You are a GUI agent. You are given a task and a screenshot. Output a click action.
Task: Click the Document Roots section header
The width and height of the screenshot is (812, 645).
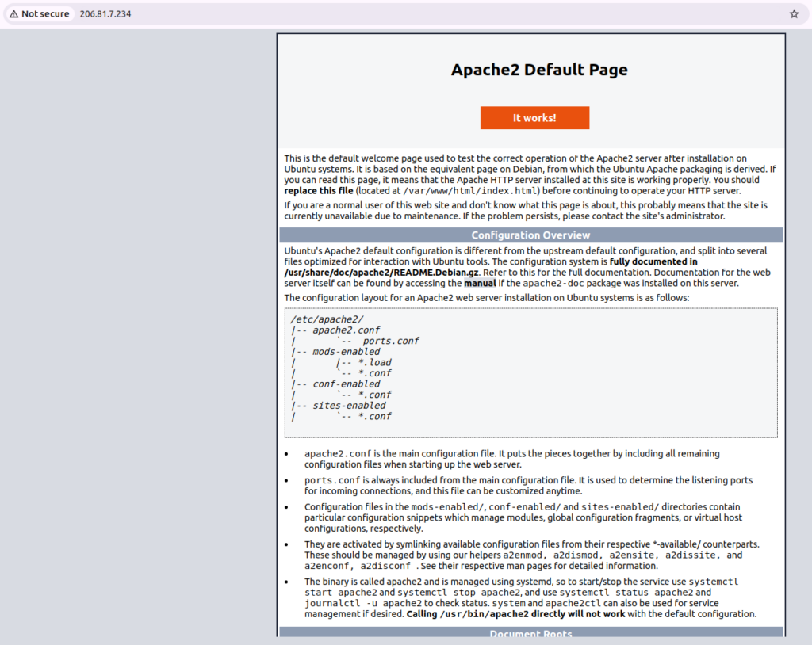[530, 632]
